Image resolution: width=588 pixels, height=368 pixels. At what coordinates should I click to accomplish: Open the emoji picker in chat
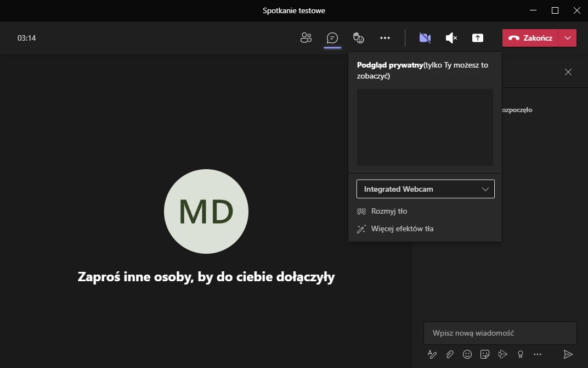coord(467,354)
